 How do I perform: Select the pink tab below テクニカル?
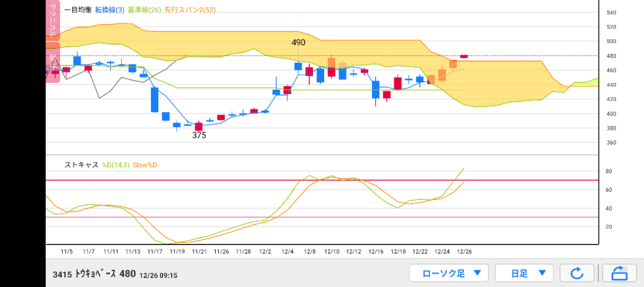pyautogui.click(x=53, y=62)
